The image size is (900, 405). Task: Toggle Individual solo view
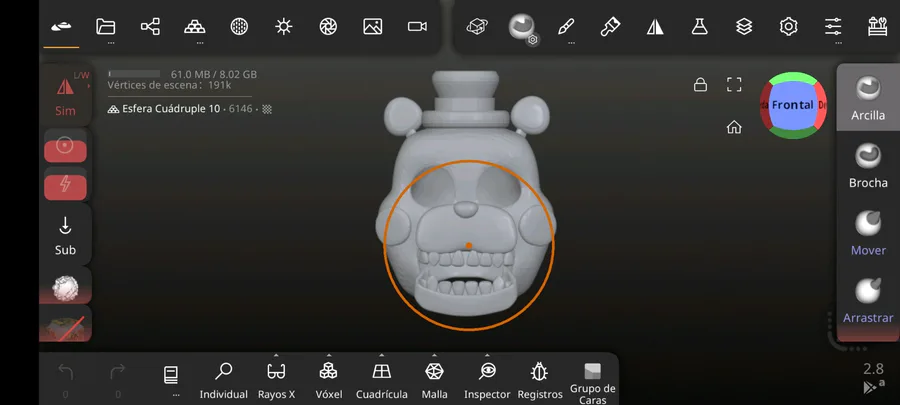pos(223,380)
